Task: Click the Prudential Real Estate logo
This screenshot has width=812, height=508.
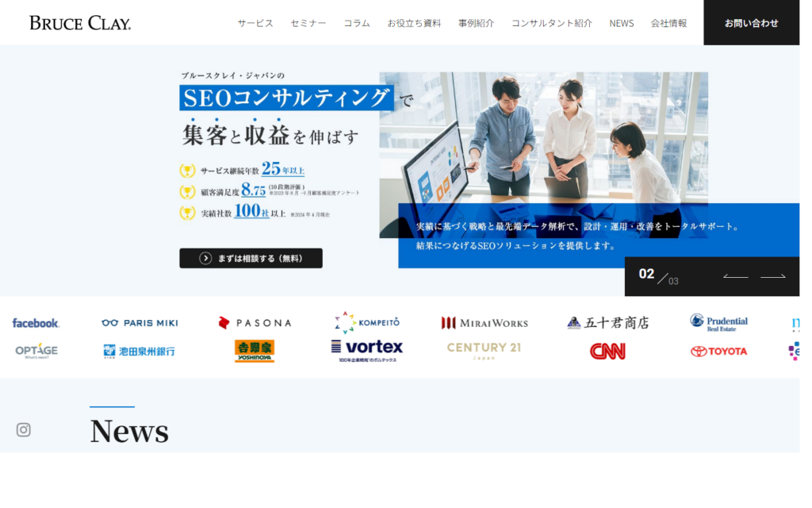Action: click(718, 322)
